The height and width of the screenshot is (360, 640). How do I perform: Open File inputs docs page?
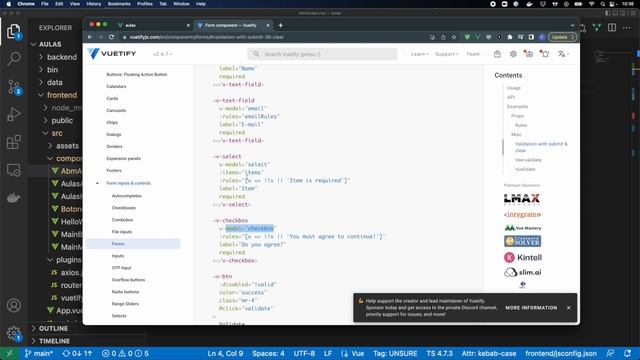point(122,232)
